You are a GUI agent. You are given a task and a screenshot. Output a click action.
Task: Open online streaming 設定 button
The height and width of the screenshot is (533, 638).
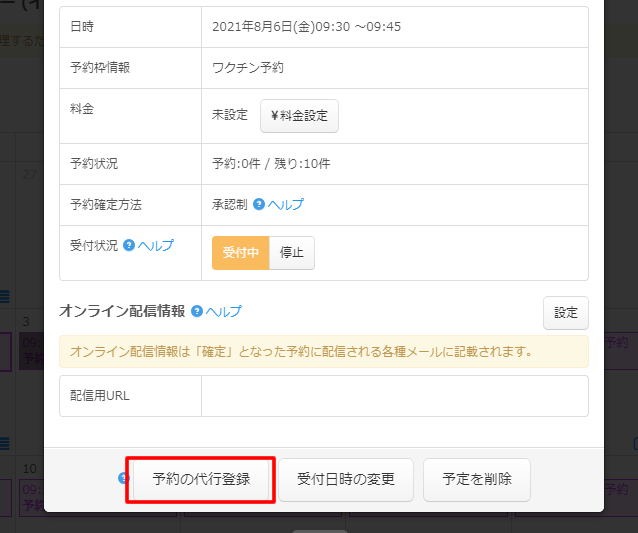pos(566,313)
